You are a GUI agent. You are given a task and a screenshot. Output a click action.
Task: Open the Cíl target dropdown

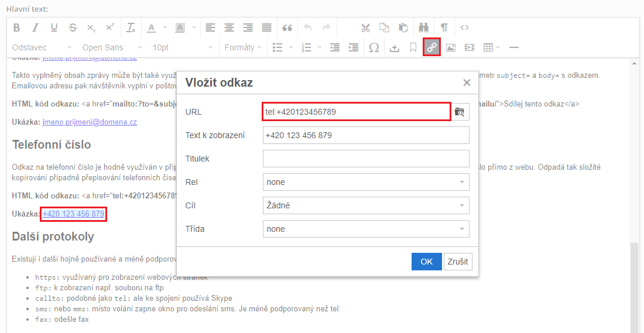tap(366, 205)
